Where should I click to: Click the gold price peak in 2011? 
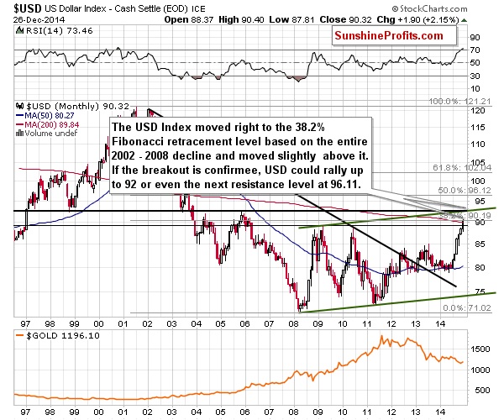[381, 338]
